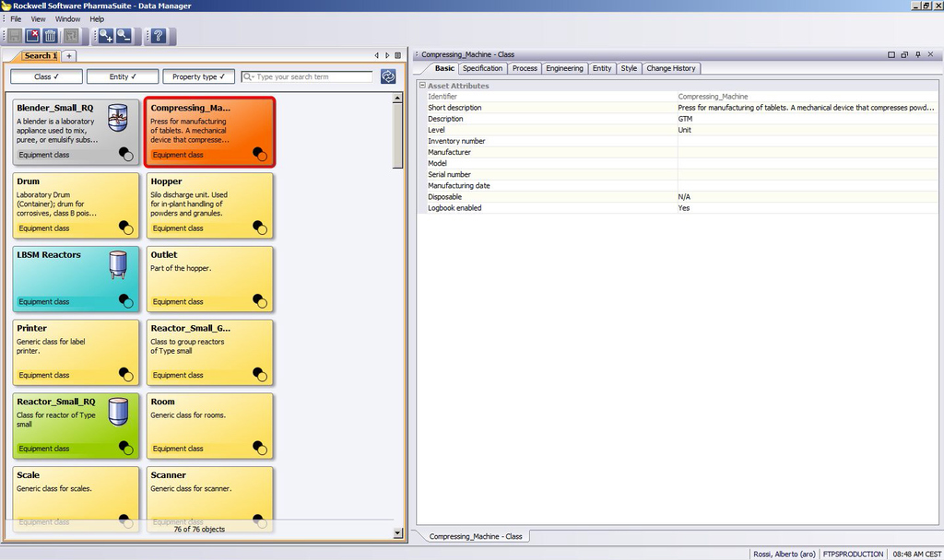
Task: Select the Scale equipment class card
Action: pos(76,499)
